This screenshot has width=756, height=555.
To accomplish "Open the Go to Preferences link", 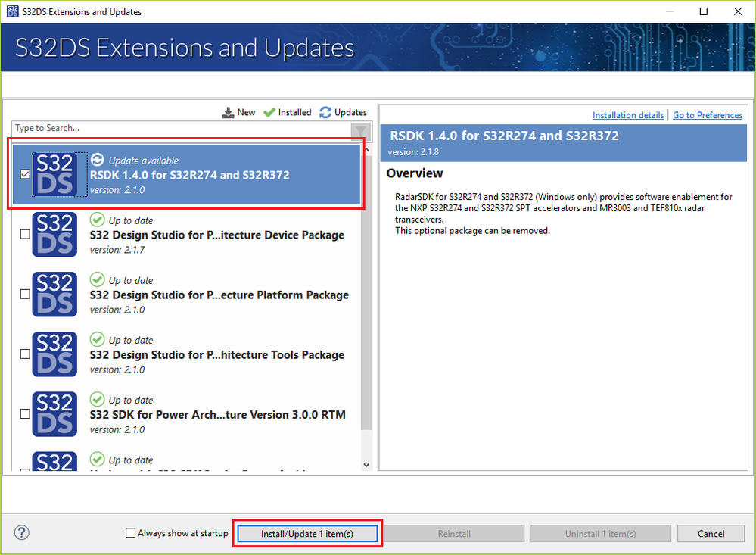I will point(708,115).
